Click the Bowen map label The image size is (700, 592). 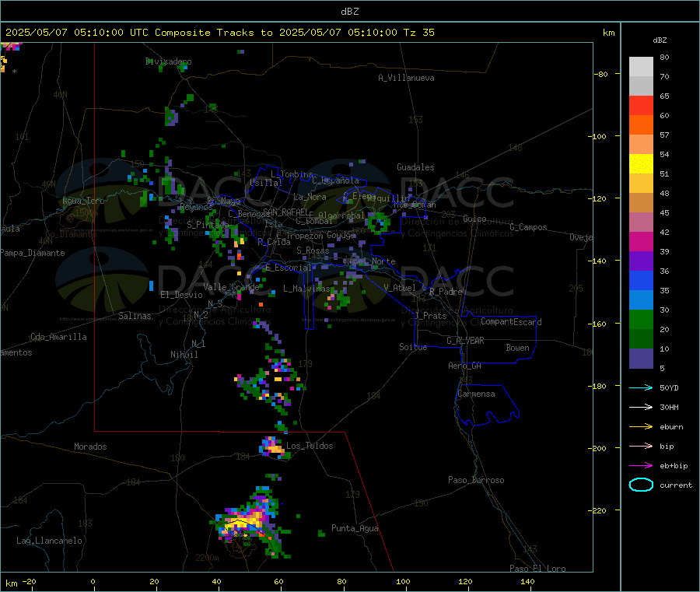[x=518, y=348]
